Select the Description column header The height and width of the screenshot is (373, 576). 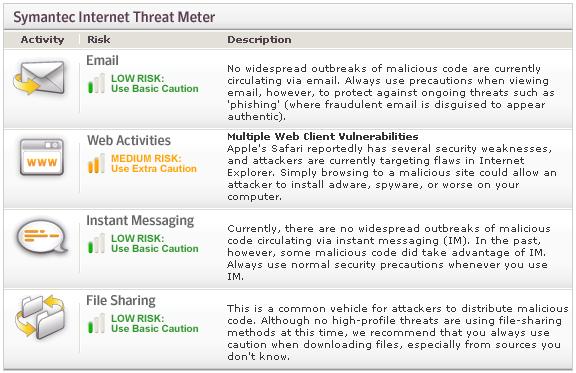pos(259,40)
